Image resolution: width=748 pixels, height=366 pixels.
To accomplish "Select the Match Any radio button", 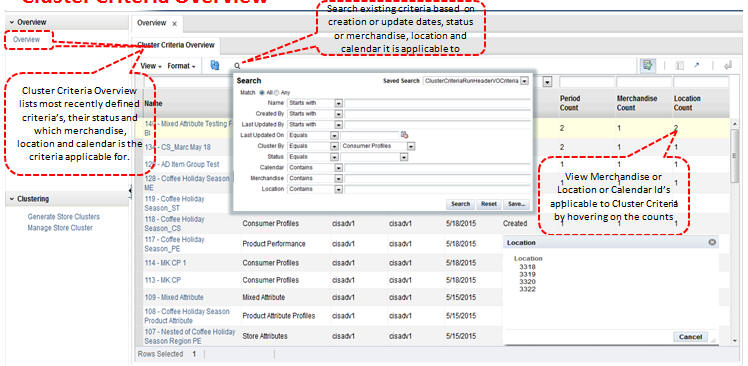I will [277, 93].
